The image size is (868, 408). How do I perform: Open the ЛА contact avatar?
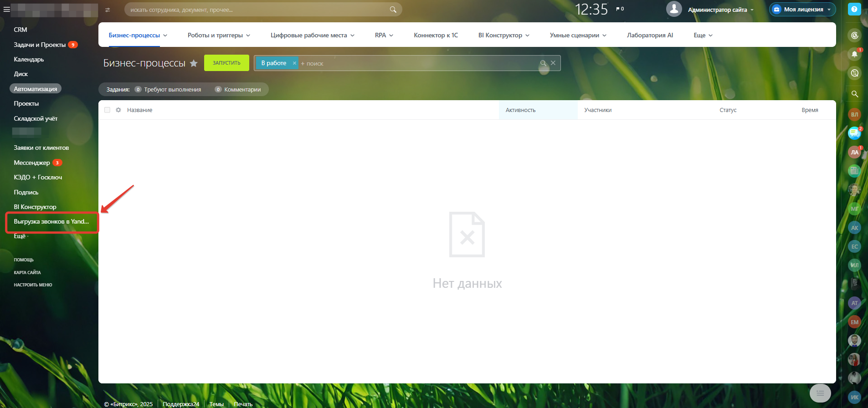(x=854, y=152)
